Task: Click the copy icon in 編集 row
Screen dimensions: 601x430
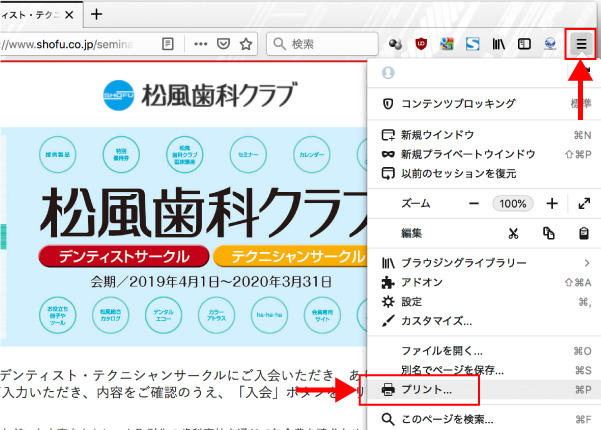Action: point(548,233)
